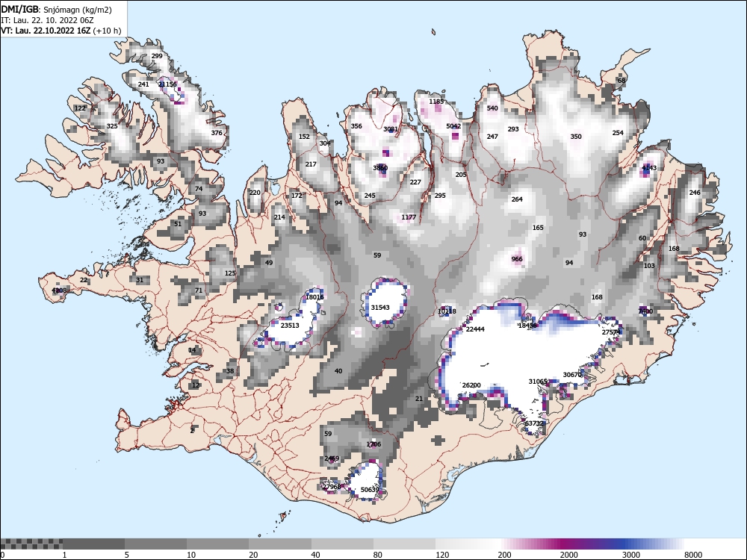The width and height of the screenshot is (747, 560).
Task: Click snow value '1185' on the map
Action: pos(436,102)
